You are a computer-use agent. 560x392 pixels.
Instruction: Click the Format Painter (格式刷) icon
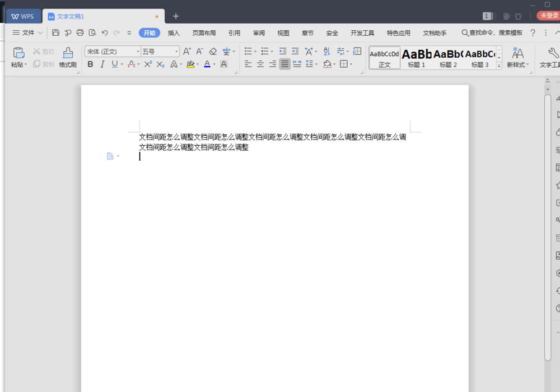pyautogui.click(x=68, y=53)
